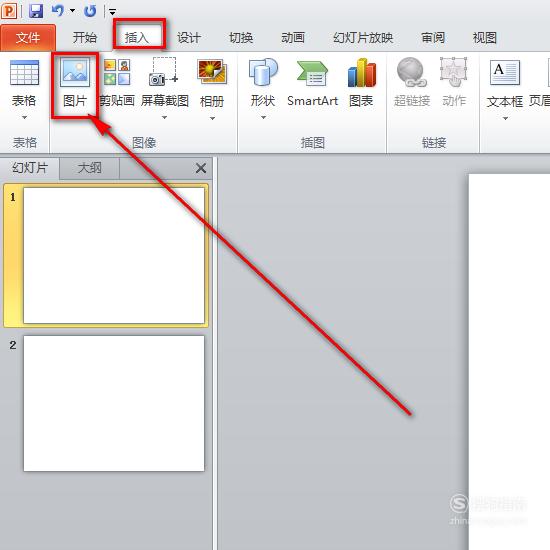The image size is (550, 550).
Task: Expand the 文本框 dropdown arrow
Action: 505,119
